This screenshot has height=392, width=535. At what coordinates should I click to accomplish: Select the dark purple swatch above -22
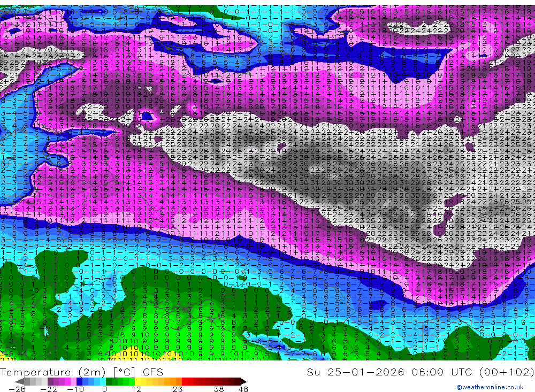50,381
